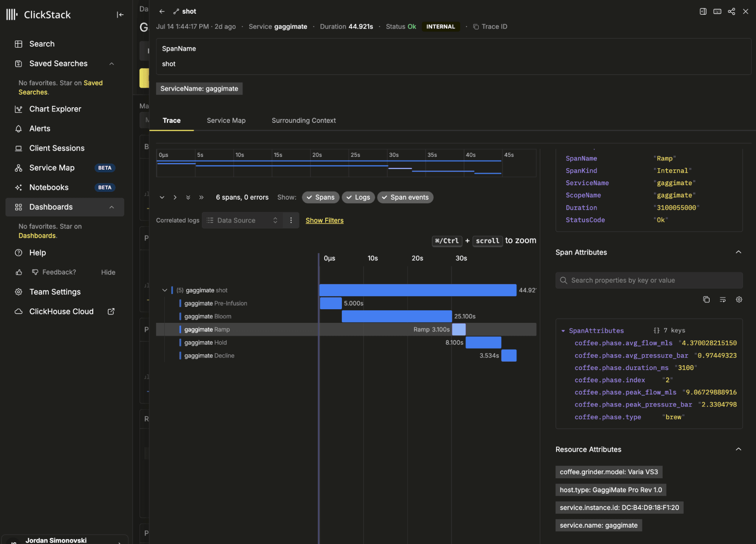Screen dimensions: 756x544
Task: Toggle line wrap for span attributes
Action: [723, 300]
